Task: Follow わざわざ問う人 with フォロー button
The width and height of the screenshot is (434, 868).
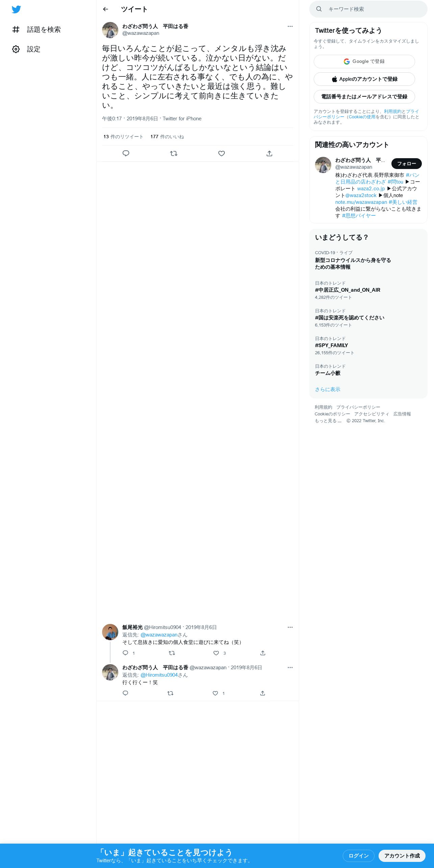Action: coord(407,164)
